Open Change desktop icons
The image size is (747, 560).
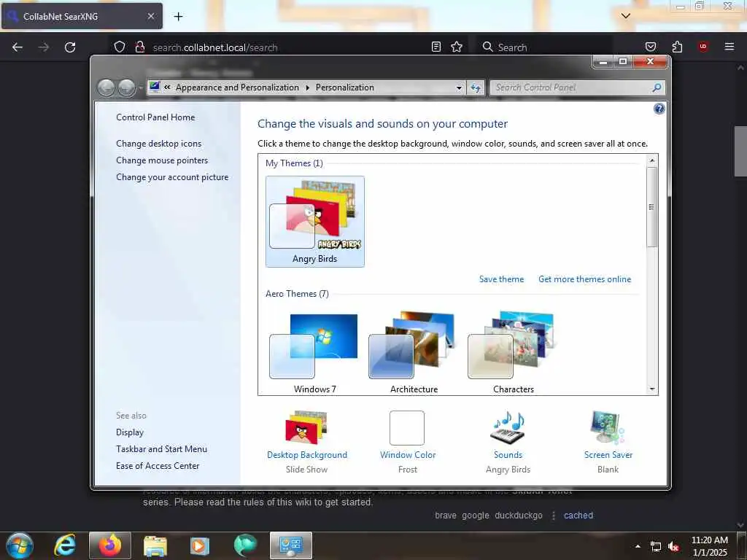tap(158, 144)
